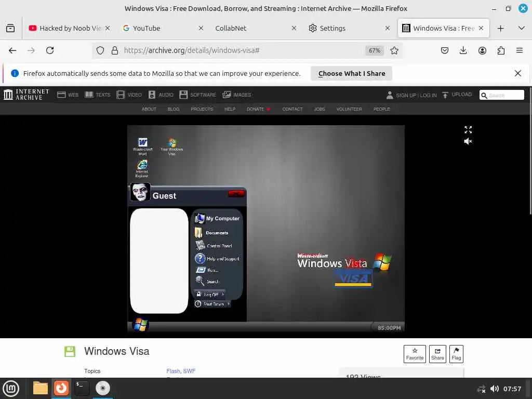
Task: Open the ABOUT navigation link
Action: pos(149,109)
